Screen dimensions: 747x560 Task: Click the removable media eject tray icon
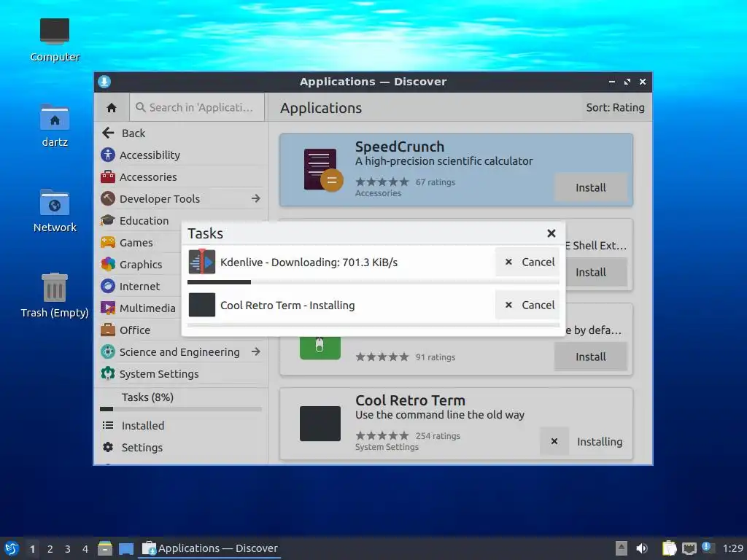(x=622, y=548)
